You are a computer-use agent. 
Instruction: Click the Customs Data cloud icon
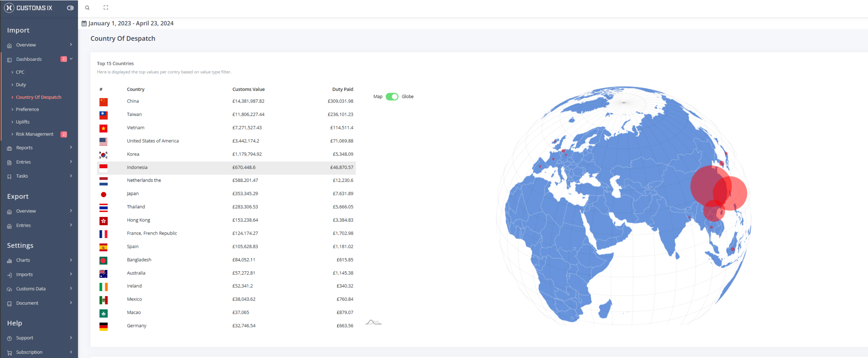[9, 289]
